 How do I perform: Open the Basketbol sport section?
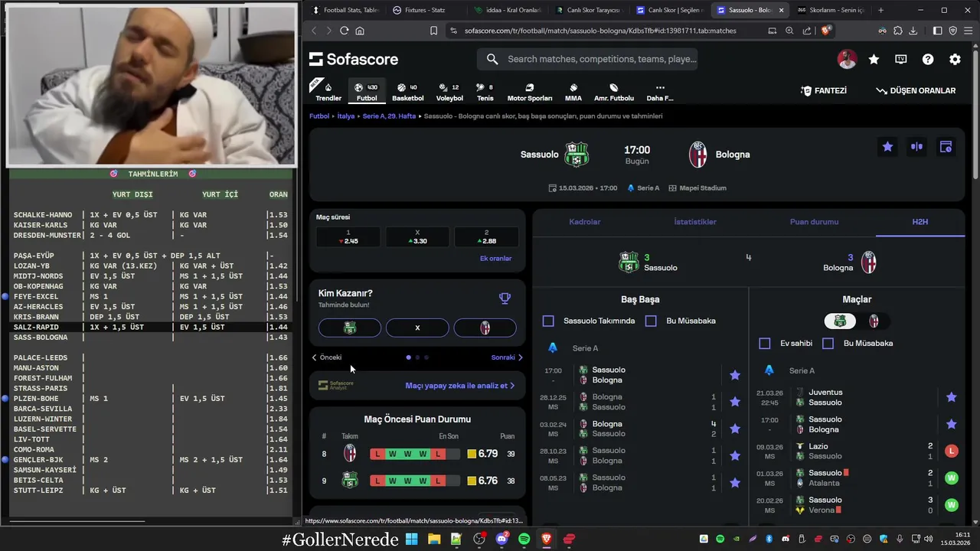pyautogui.click(x=407, y=92)
